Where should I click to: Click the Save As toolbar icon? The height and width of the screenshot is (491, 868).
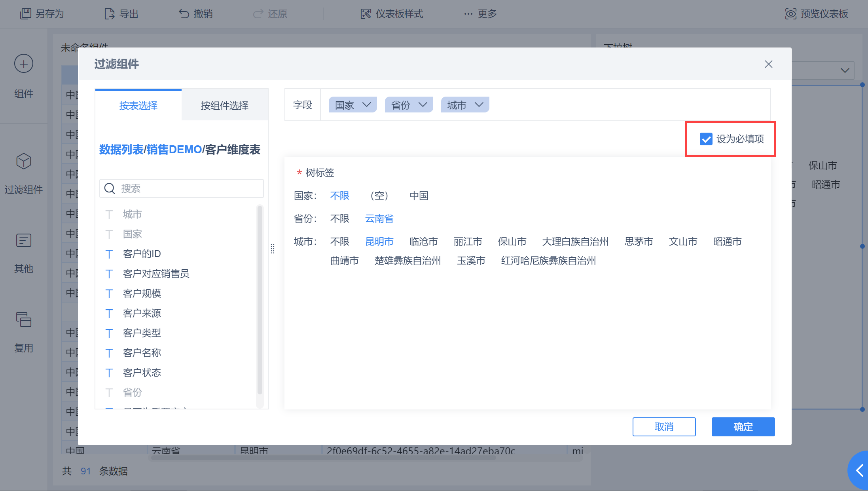[26, 14]
